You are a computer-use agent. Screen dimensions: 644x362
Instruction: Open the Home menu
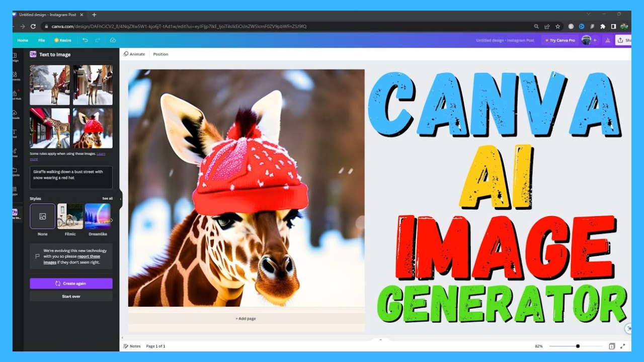click(23, 40)
